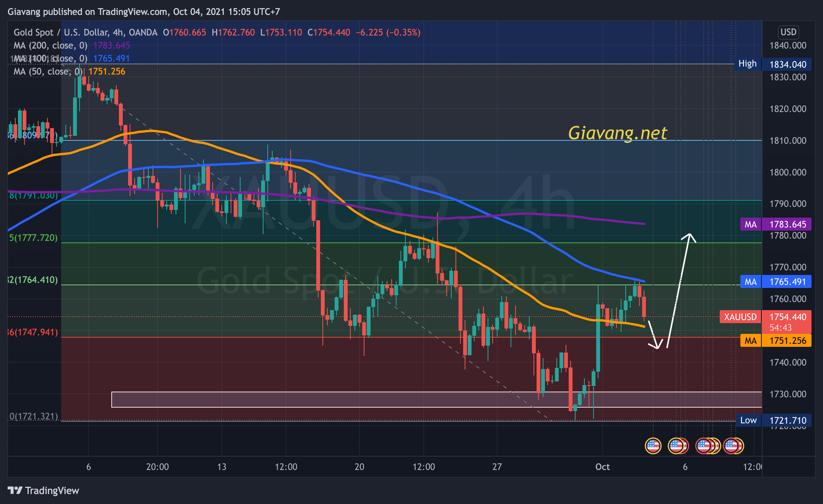Click the 54:43 bar countdown timer
This screenshot has height=504, width=823.
click(781, 328)
